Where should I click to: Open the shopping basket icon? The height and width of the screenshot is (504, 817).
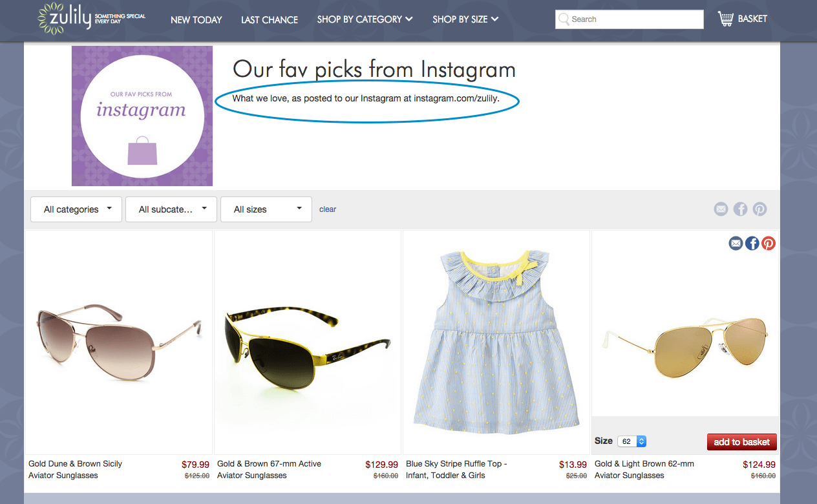(726, 19)
